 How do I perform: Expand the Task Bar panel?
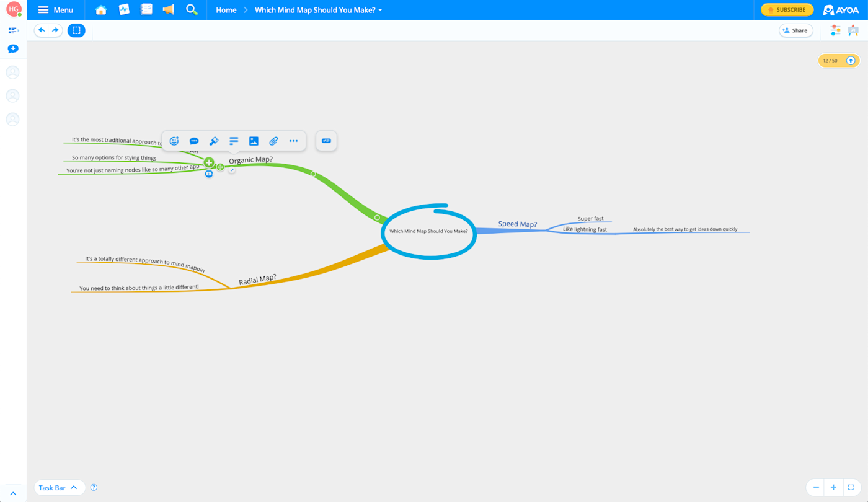(59, 488)
